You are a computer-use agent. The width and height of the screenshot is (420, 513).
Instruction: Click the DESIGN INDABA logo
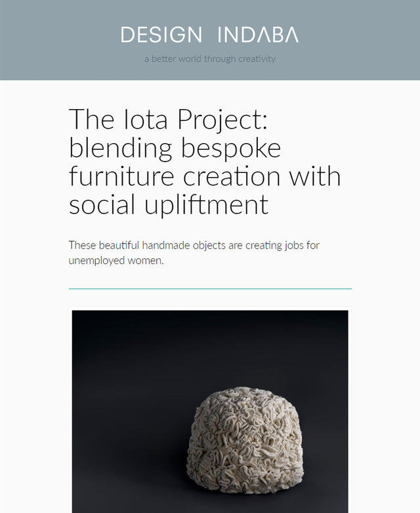(x=209, y=35)
